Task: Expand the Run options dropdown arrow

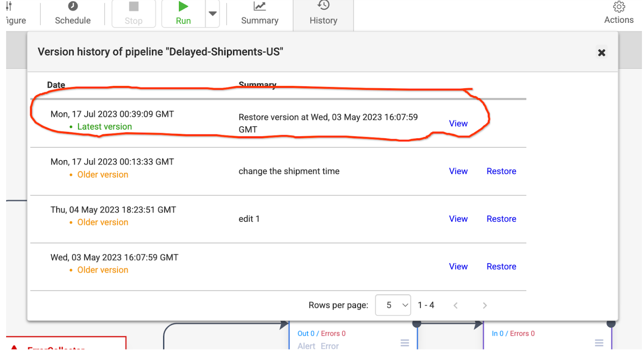Action: [x=212, y=13]
